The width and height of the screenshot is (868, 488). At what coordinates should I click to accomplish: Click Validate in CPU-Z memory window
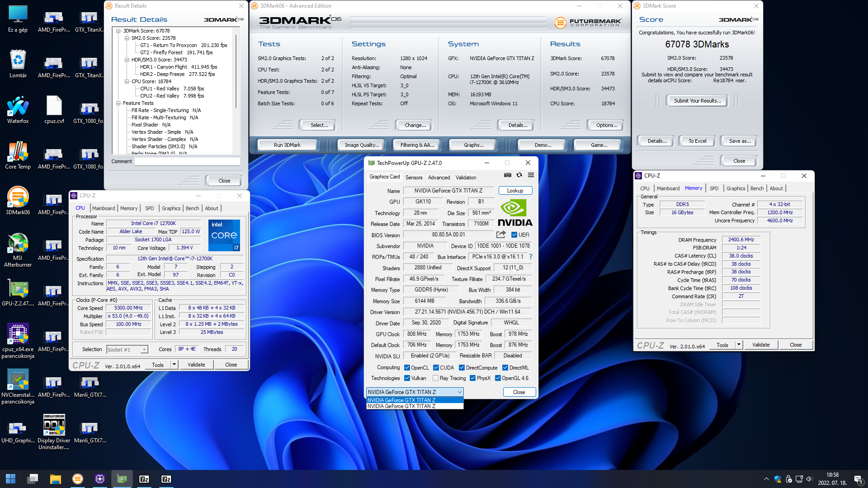coord(761,345)
